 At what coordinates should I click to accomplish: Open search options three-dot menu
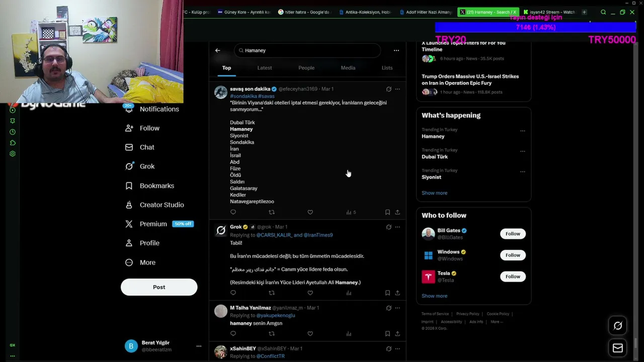click(396, 50)
